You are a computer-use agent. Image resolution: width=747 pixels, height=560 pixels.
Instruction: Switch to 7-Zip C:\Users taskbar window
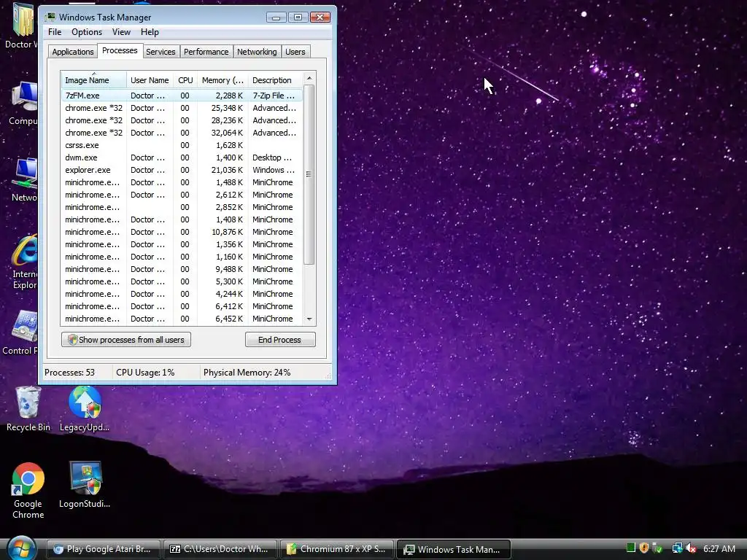[220, 549]
